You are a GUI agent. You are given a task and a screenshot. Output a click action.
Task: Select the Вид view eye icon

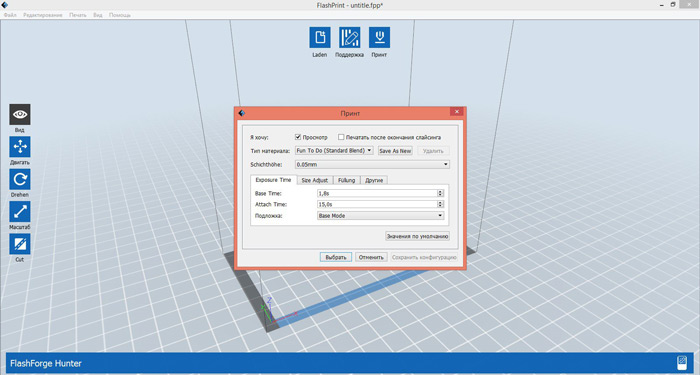(x=20, y=115)
